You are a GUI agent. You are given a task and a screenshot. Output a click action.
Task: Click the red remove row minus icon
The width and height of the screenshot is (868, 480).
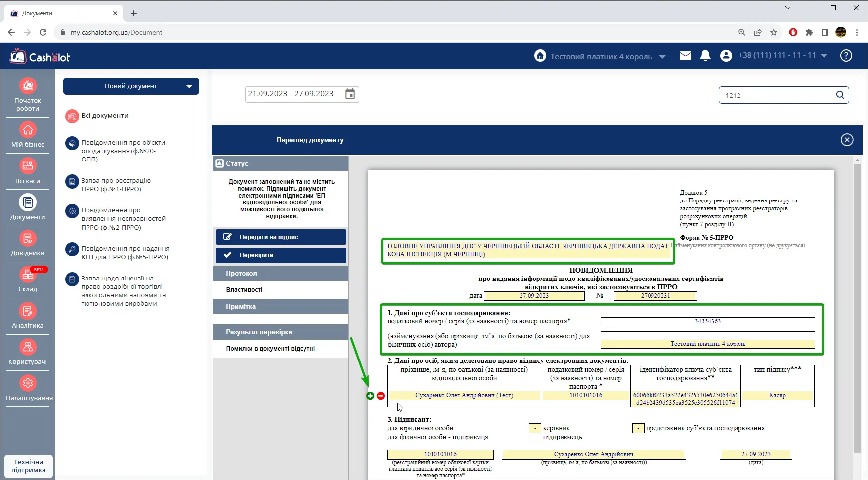[x=381, y=396]
